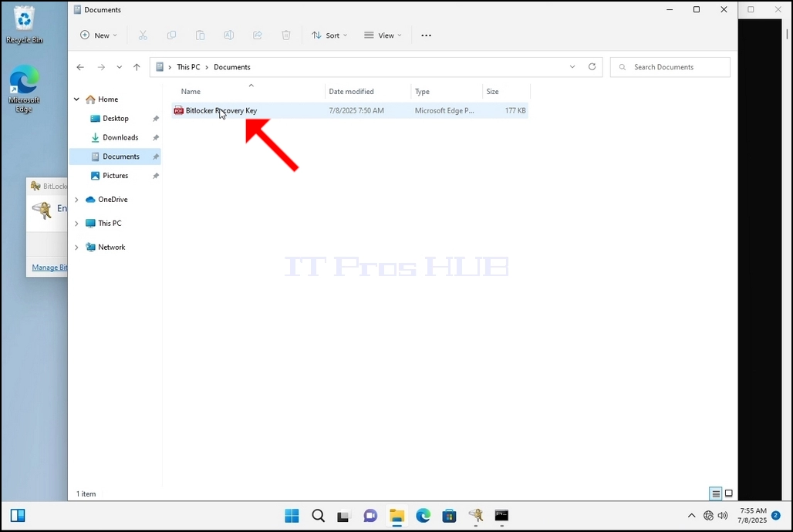The image size is (793, 532).
Task: Open notification badge showing 2
Action: coord(776,515)
